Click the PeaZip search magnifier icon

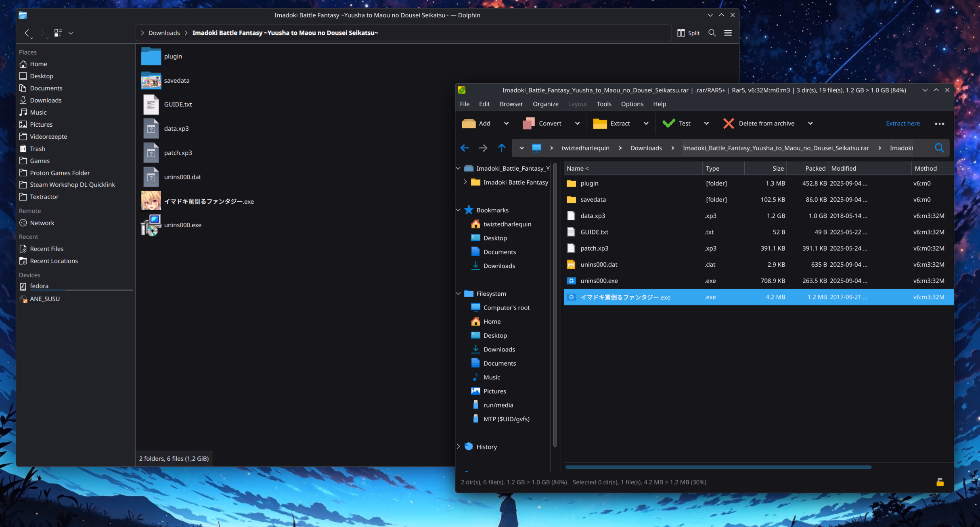pyautogui.click(x=939, y=148)
